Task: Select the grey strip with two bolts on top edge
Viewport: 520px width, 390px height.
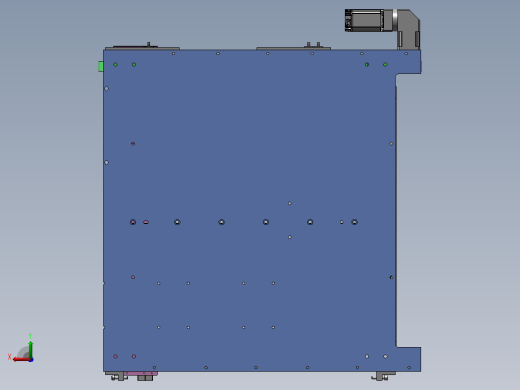Action: pyautogui.click(x=293, y=48)
